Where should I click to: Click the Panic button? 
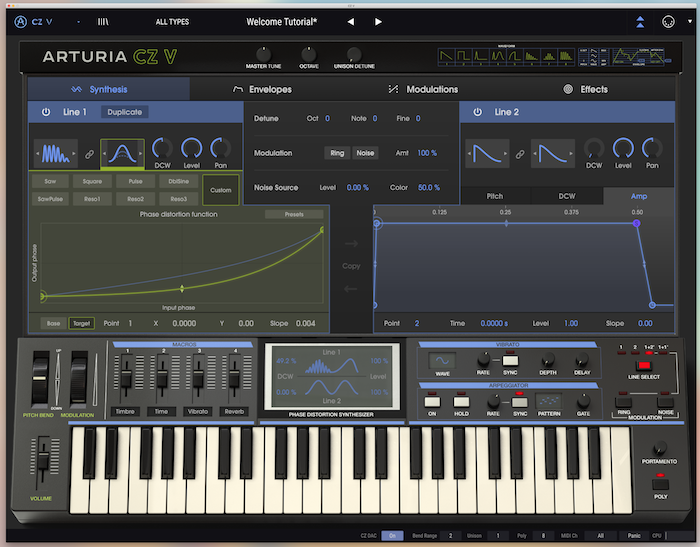point(634,535)
